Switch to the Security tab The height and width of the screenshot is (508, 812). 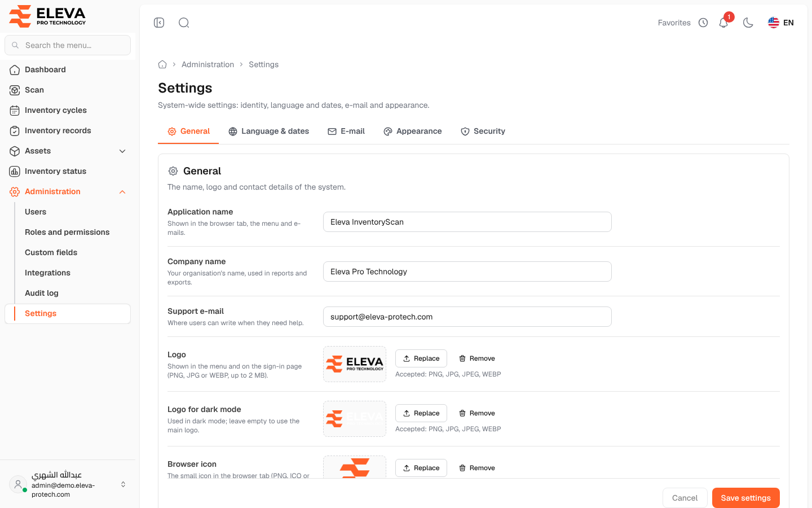pos(483,131)
